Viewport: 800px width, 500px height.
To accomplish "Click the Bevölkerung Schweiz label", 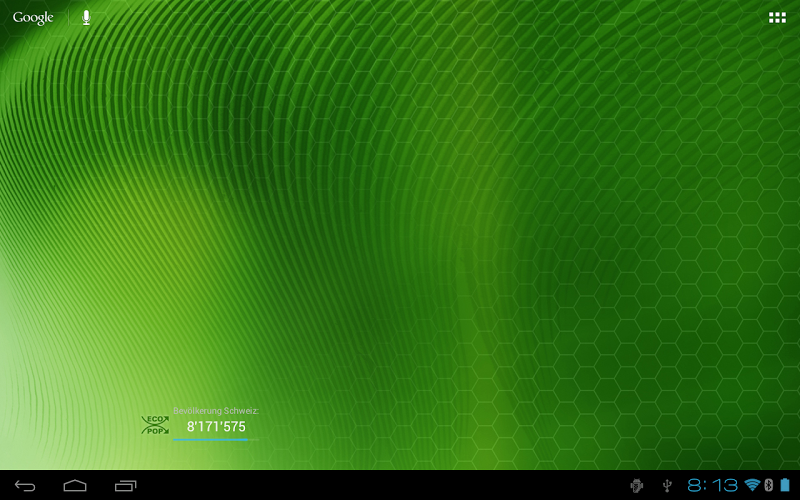I will click(216, 411).
